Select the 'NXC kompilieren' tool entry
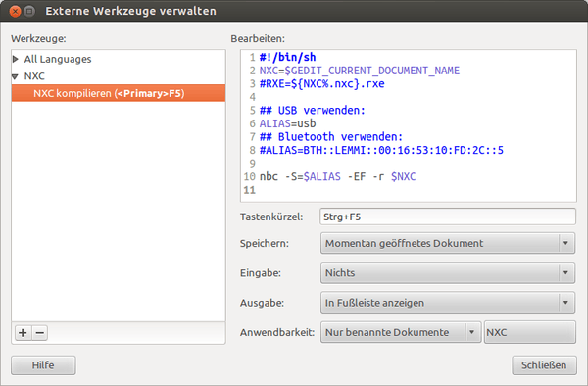588x386 pixels. [119, 93]
